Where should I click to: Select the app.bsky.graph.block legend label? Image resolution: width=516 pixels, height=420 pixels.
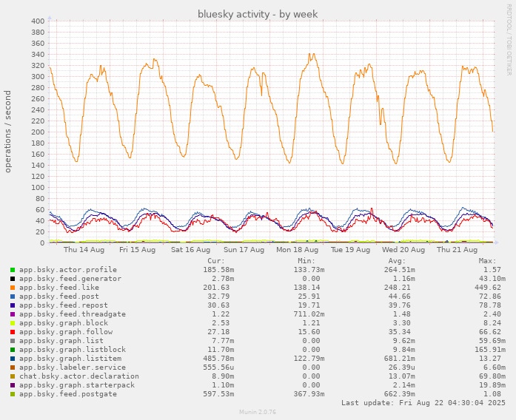64,323
